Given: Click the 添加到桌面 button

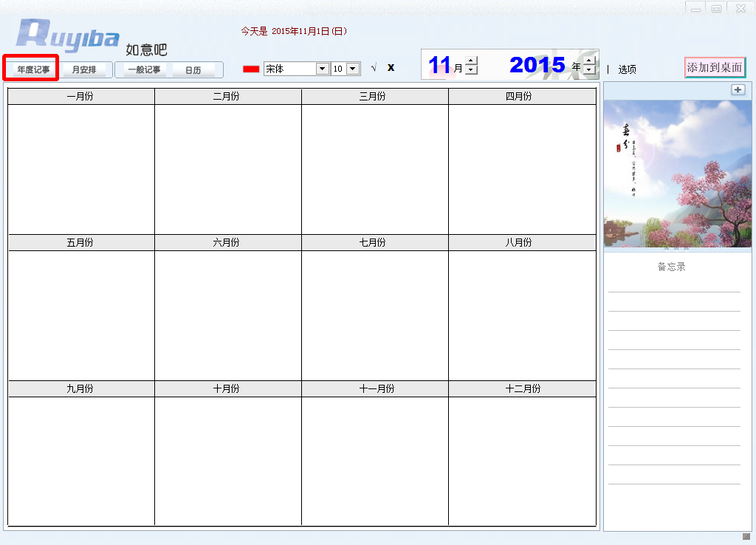Looking at the screenshot, I should tap(715, 67).
